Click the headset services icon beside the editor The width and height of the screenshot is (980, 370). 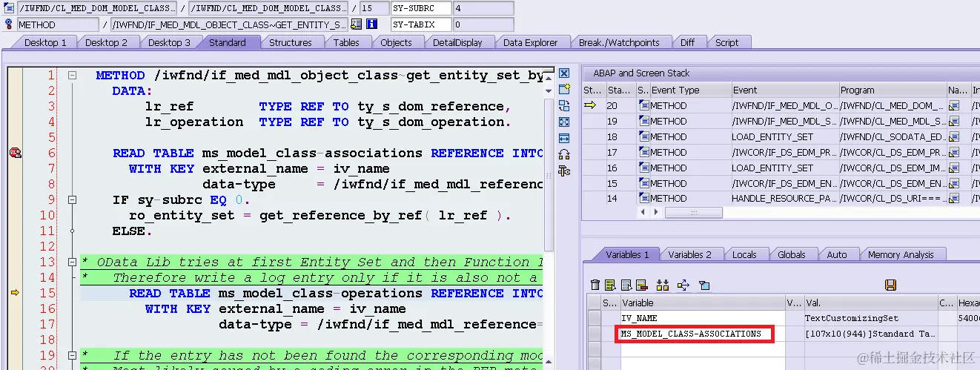(564, 154)
